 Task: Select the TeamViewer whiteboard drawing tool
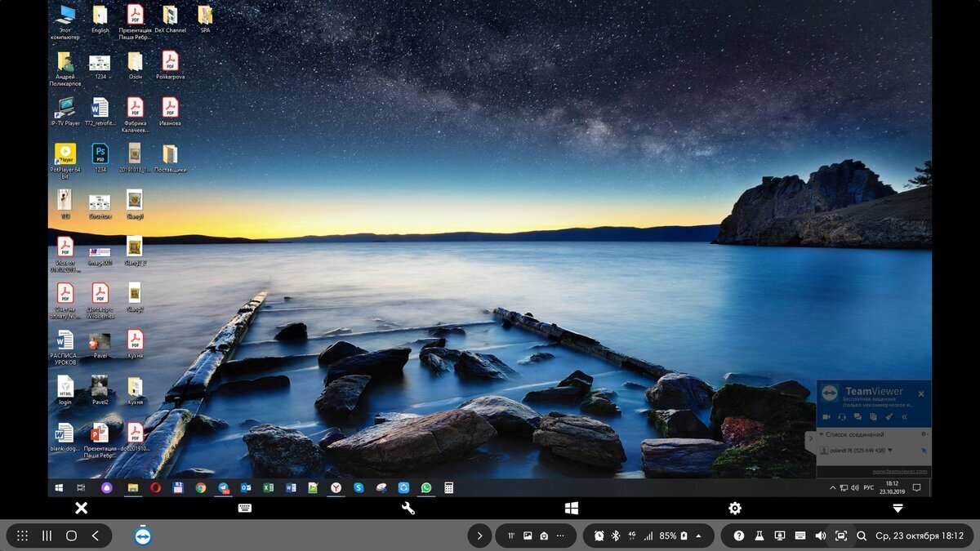(x=889, y=416)
